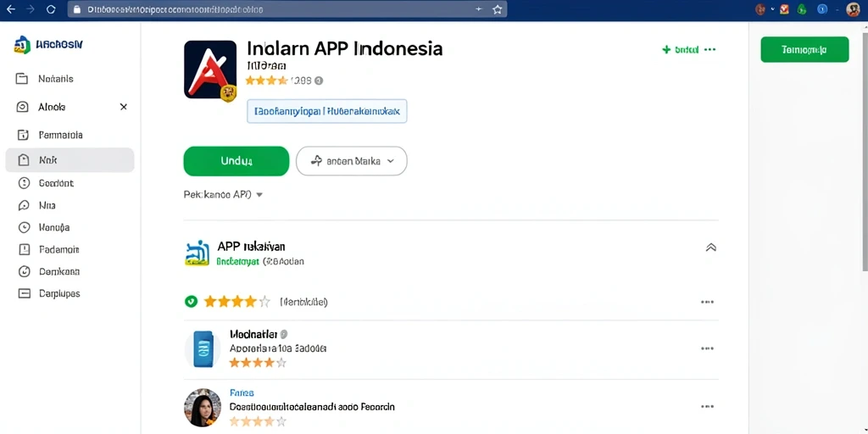Click the blue outlined tag link
The height and width of the screenshot is (434, 868).
[x=326, y=111]
